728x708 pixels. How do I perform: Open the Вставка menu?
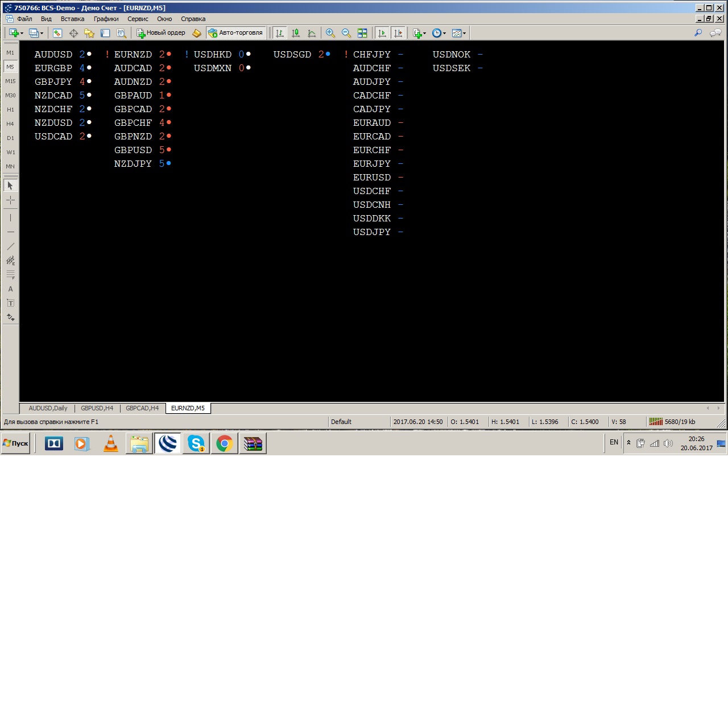72,19
